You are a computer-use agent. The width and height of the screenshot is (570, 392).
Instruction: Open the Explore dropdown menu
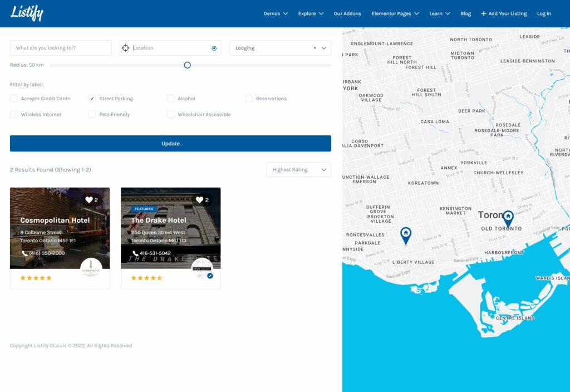[x=311, y=14]
